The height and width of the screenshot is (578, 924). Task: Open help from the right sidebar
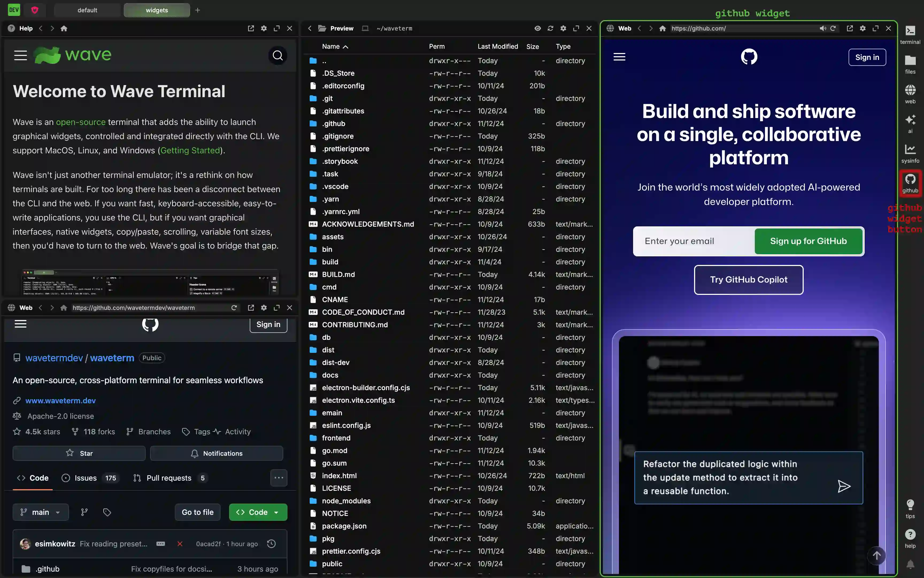[x=910, y=539]
